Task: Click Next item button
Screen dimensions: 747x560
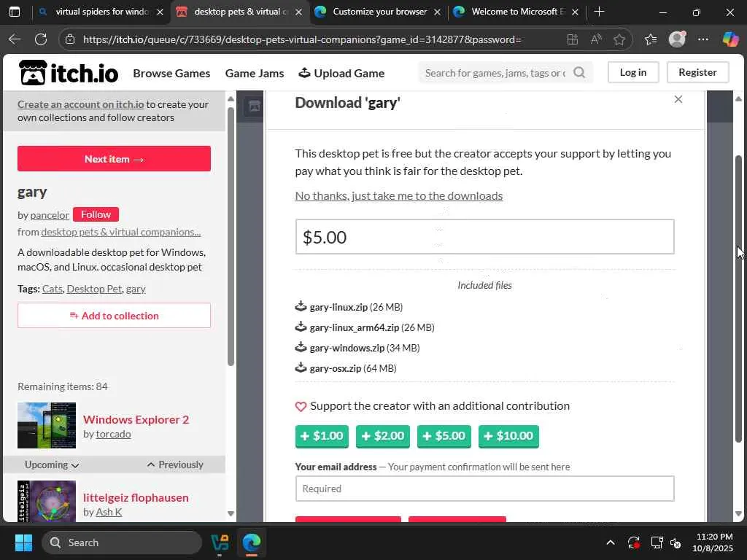Action: [x=114, y=158]
